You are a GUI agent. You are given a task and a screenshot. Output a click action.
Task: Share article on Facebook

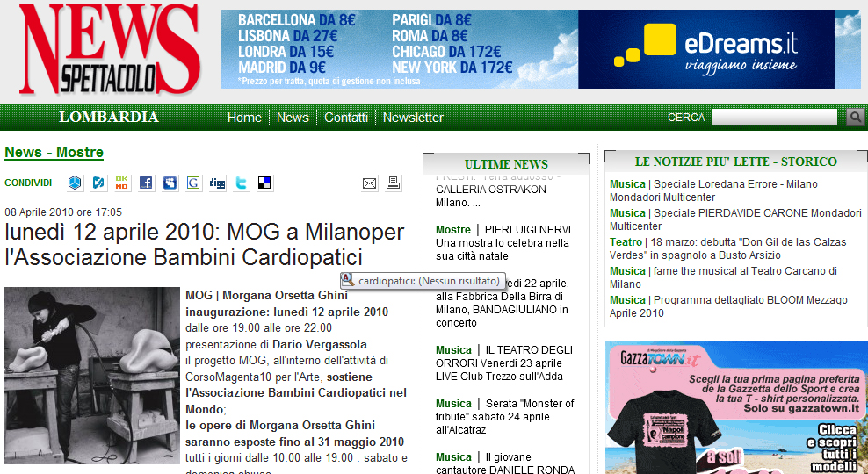[146, 183]
